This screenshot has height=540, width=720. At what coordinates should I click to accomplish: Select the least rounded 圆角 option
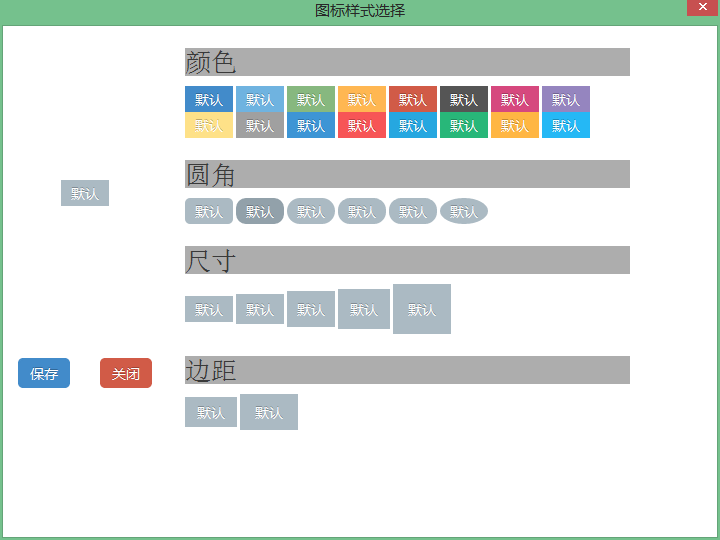point(209,211)
